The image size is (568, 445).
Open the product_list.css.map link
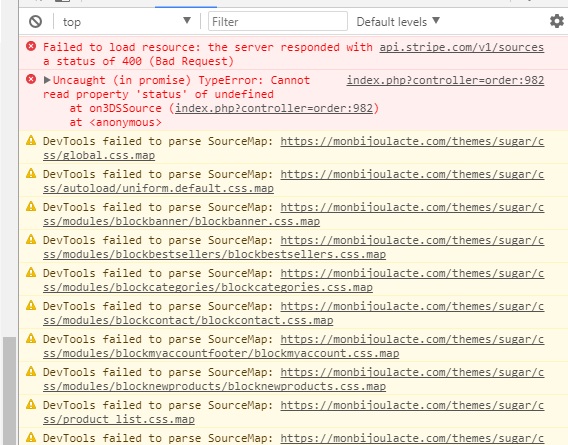point(293,412)
